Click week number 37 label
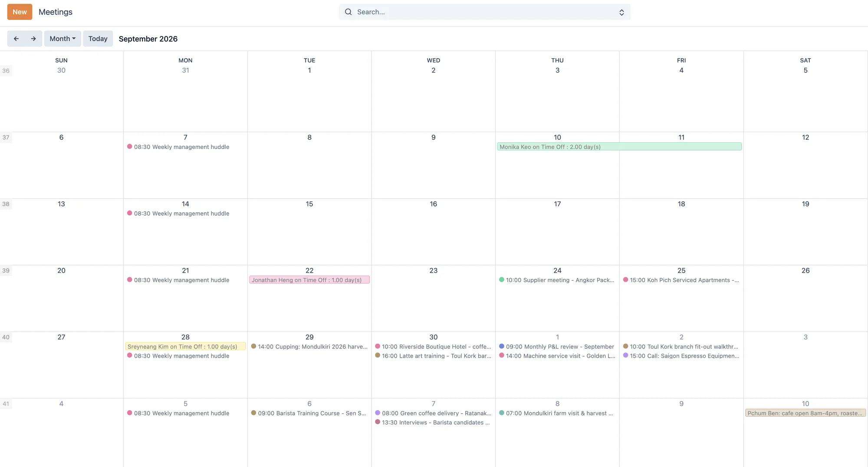 (x=6, y=138)
